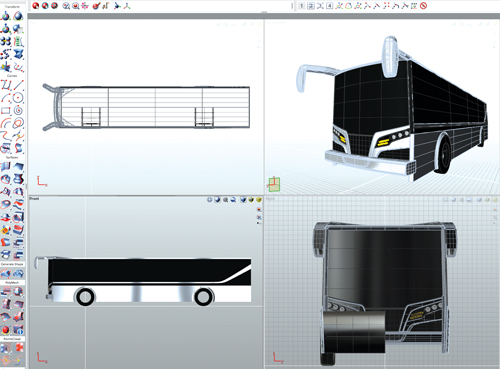Select the red-blue wavy sheet surface tool

pos(18,204)
